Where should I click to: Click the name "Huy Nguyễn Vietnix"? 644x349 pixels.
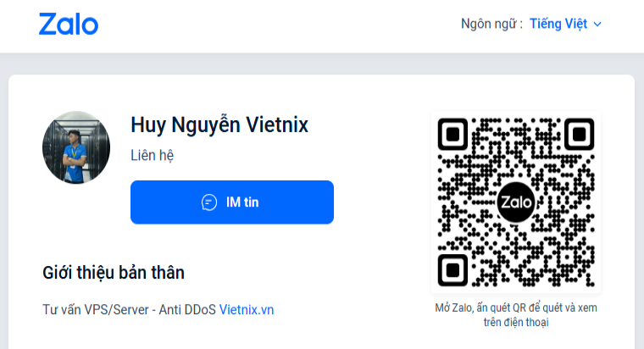tap(219, 126)
